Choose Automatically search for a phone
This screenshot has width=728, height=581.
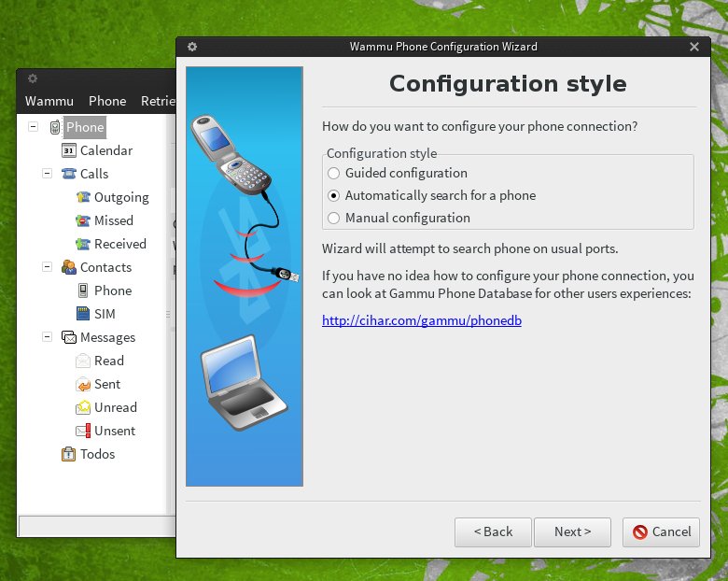tap(334, 195)
